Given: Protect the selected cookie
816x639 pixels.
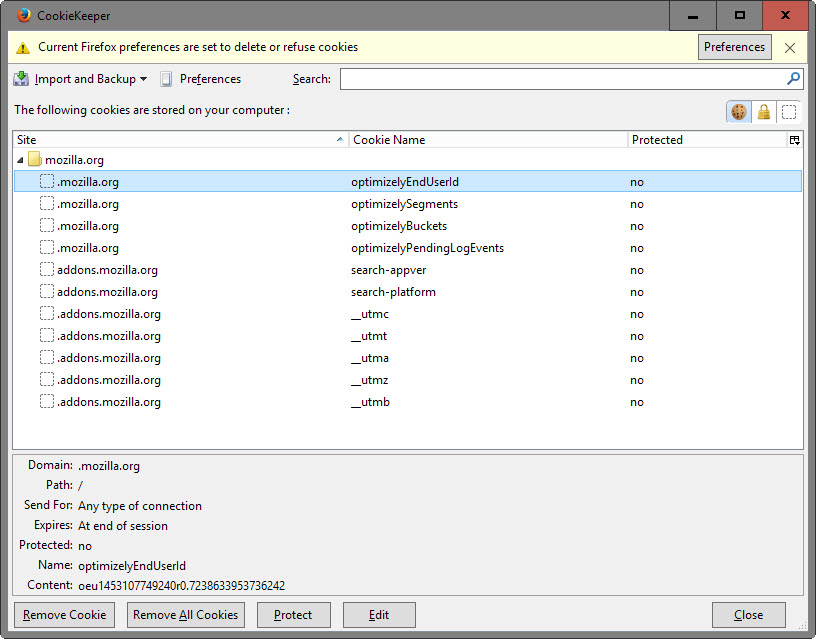Looking at the screenshot, I should (293, 615).
